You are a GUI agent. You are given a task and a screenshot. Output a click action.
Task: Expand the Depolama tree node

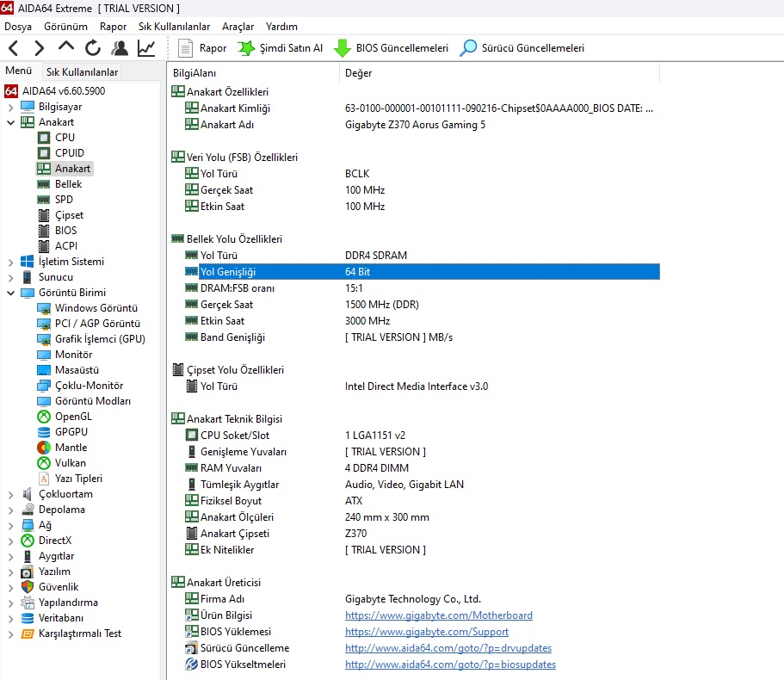tap(10, 510)
